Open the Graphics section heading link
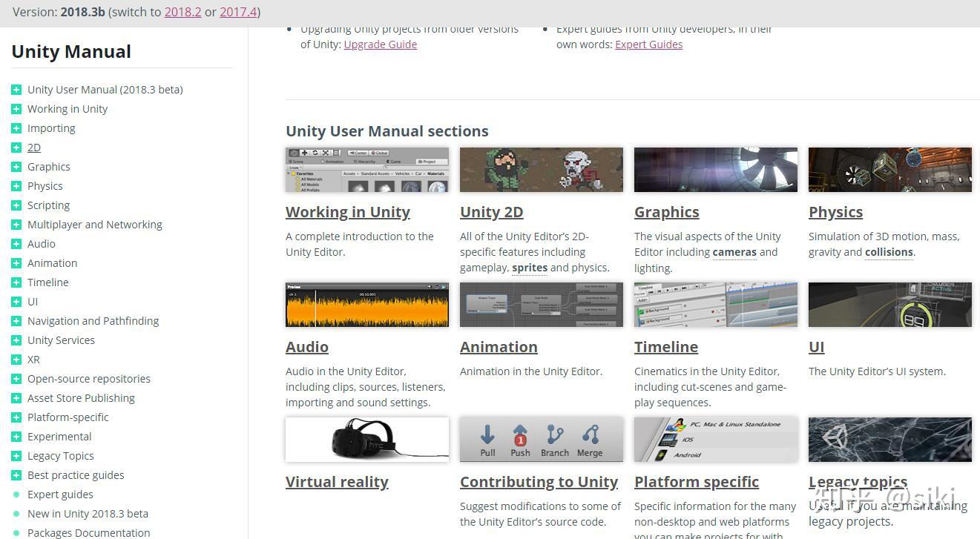Screen dimensions: 980x539 click(667, 212)
